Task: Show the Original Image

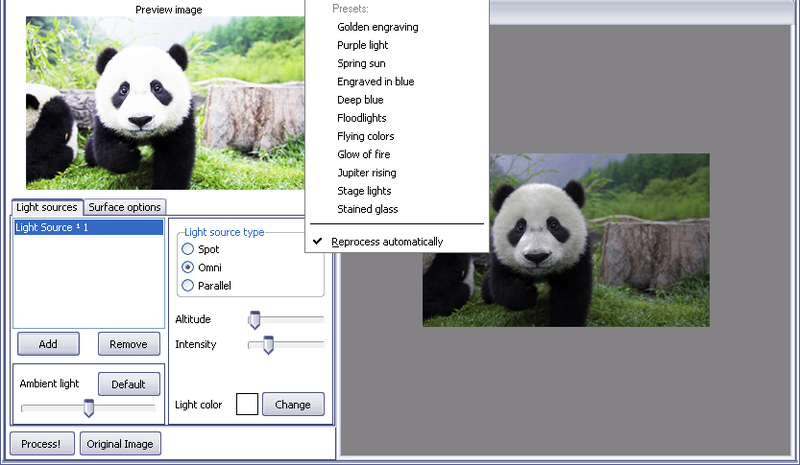Action: [x=120, y=444]
